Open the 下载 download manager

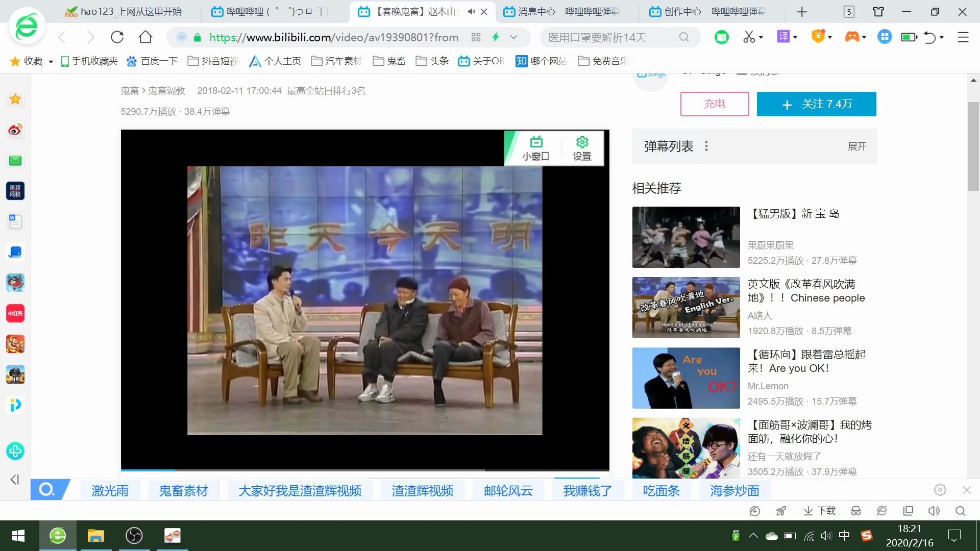pos(819,511)
